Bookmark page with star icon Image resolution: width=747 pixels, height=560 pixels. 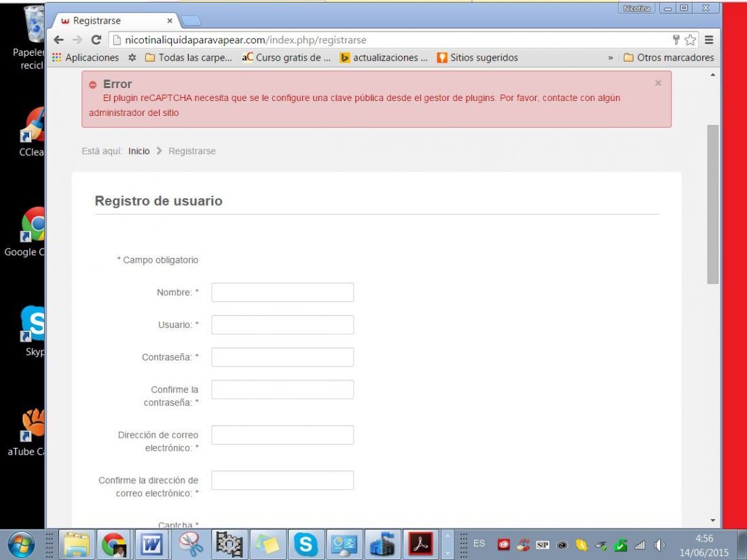click(691, 40)
